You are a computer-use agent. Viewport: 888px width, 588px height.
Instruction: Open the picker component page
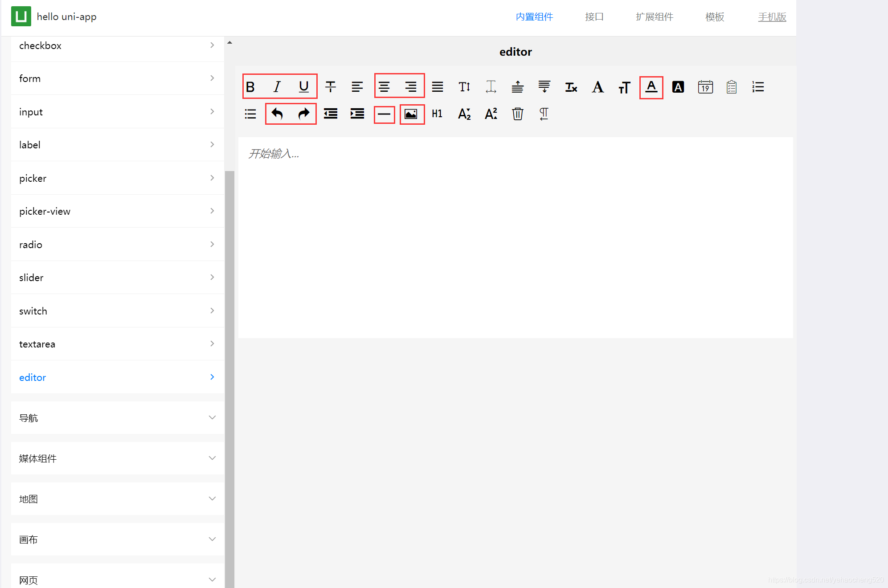pos(118,178)
